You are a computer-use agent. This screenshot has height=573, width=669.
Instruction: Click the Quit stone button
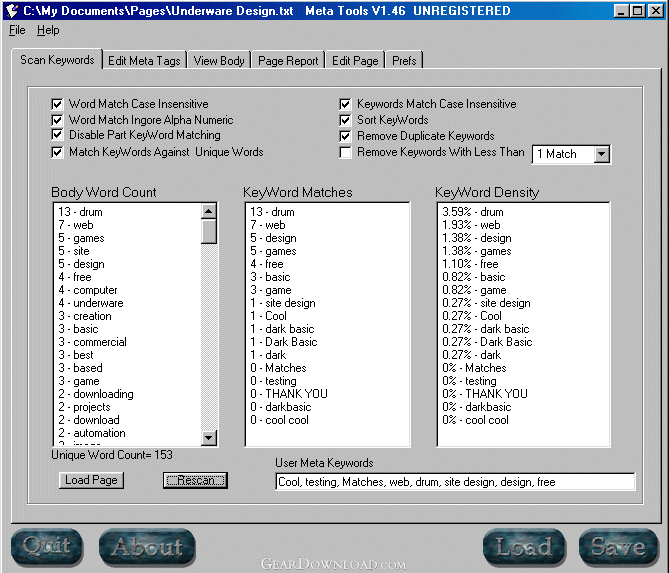[x=47, y=547]
